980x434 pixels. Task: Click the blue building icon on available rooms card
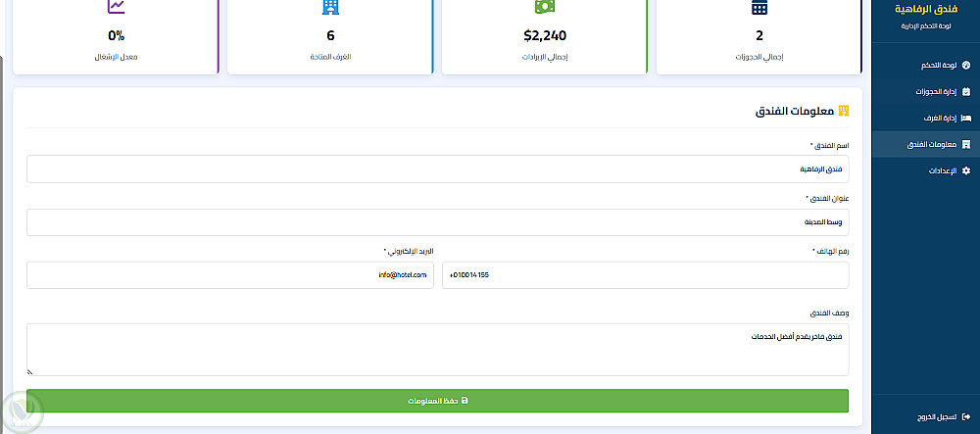click(x=330, y=7)
